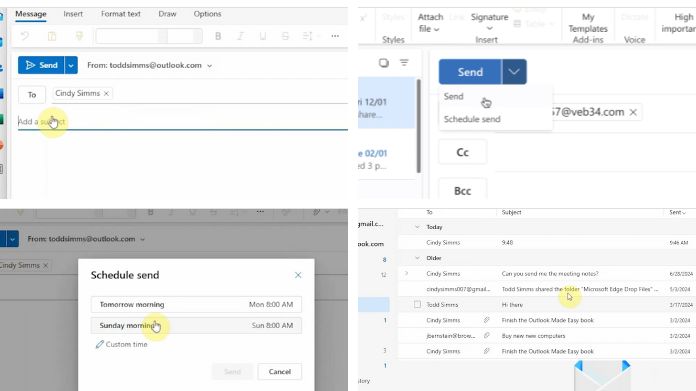Click the Cc button
Image resolution: width=696 pixels, height=391 pixels.
click(463, 152)
